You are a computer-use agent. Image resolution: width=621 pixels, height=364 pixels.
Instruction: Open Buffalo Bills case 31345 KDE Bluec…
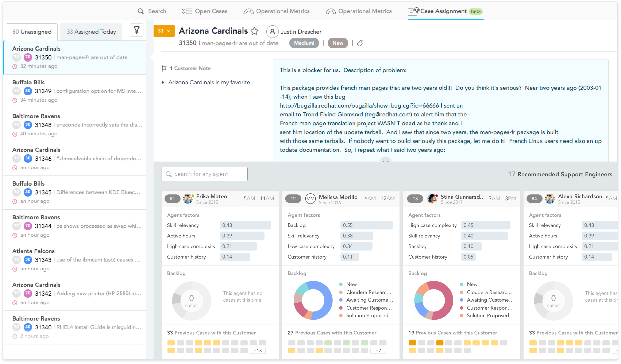click(x=74, y=193)
